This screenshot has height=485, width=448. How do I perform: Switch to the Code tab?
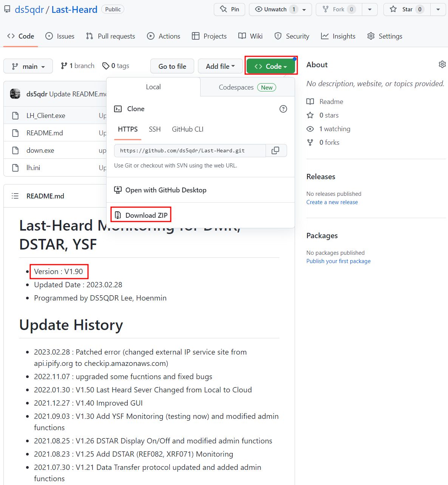[20, 36]
